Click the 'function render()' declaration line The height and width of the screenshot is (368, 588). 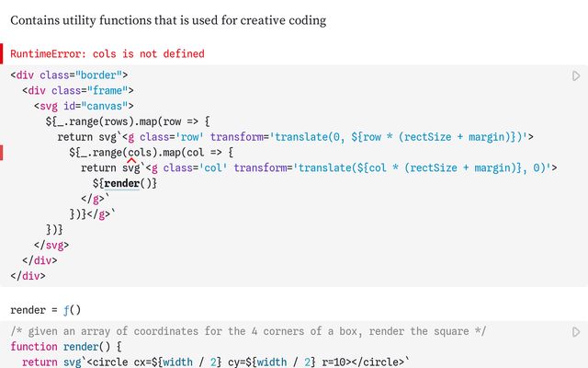[x=66, y=347]
